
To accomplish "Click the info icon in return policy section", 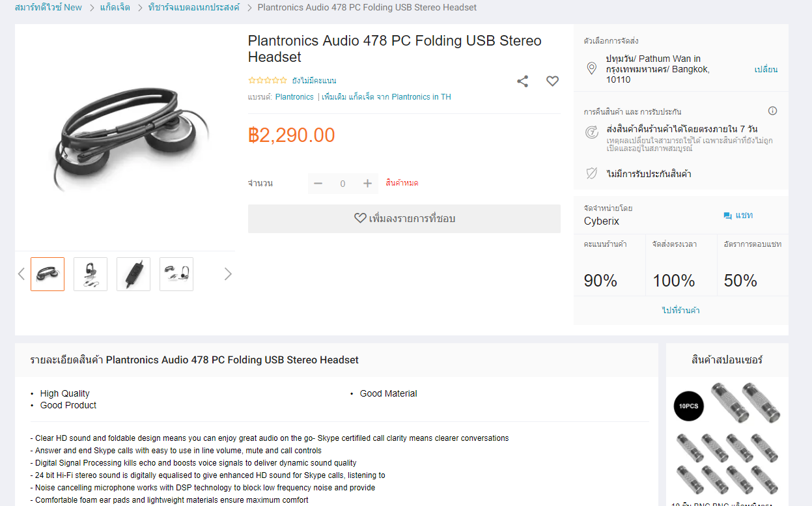I will 772,111.
